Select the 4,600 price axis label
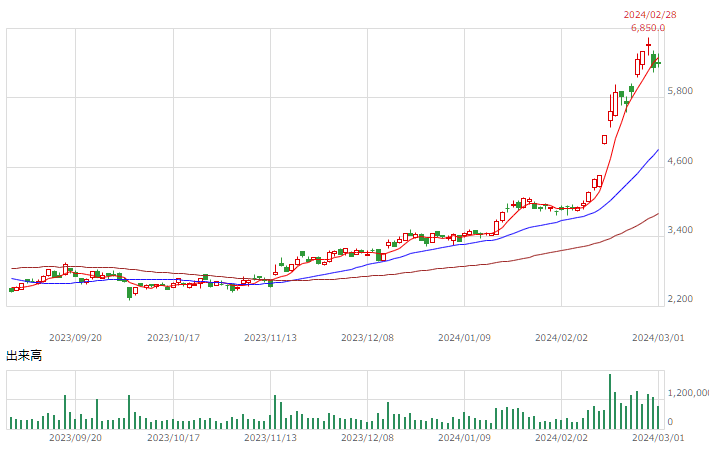 (x=680, y=161)
